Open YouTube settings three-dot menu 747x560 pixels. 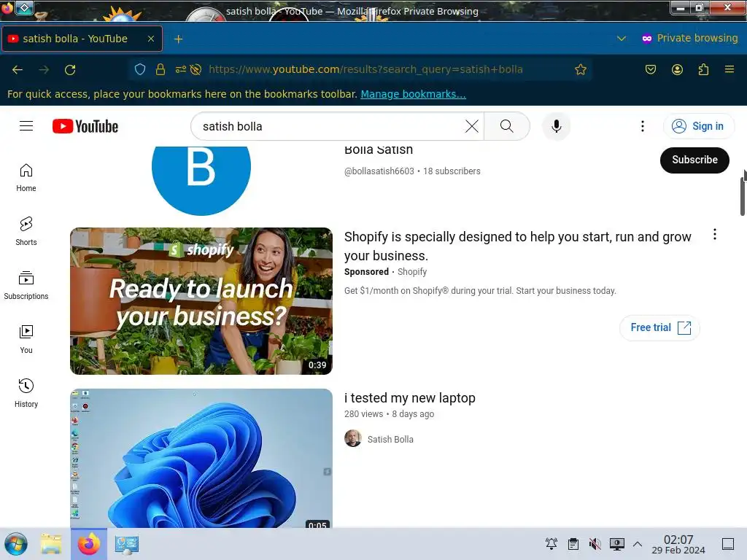(642, 126)
